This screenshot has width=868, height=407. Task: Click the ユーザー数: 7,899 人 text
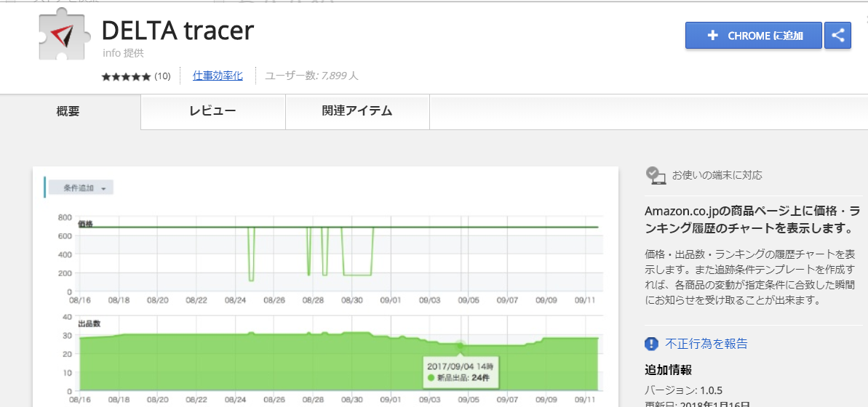[x=311, y=76]
